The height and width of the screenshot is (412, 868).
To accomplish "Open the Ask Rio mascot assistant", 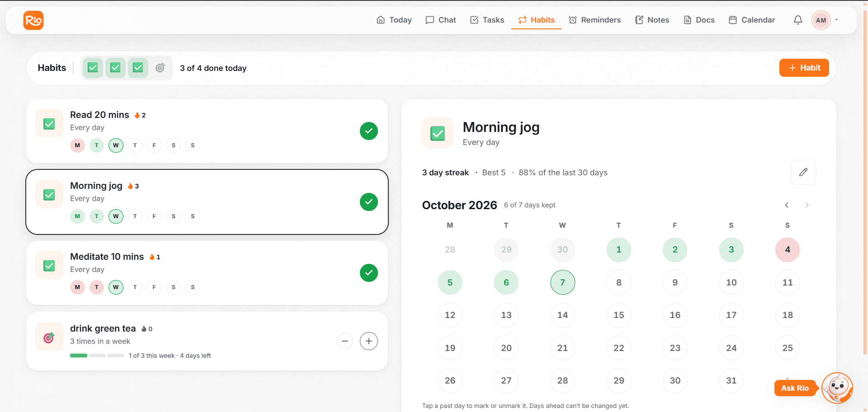I will click(837, 388).
